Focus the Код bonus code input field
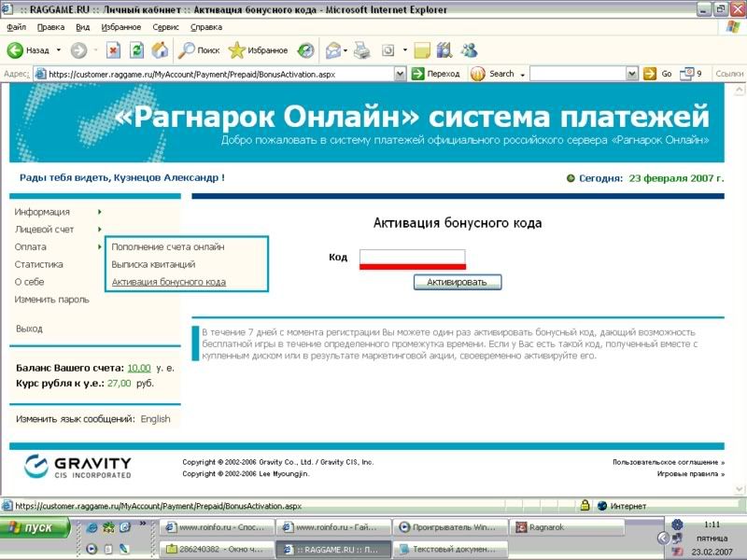 (x=413, y=257)
